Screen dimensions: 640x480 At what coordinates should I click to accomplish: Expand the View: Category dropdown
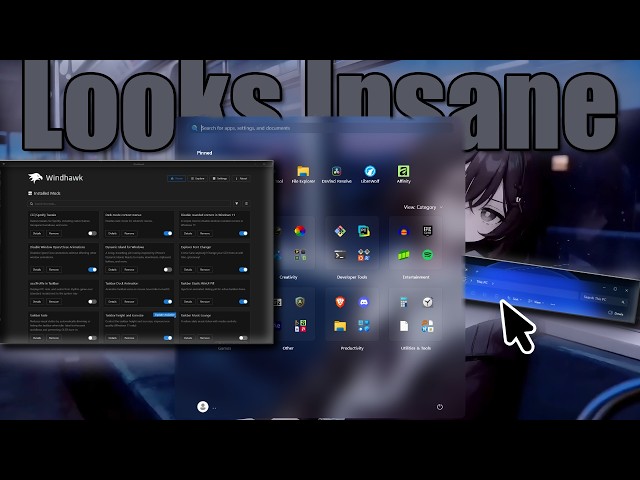(x=423, y=207)
